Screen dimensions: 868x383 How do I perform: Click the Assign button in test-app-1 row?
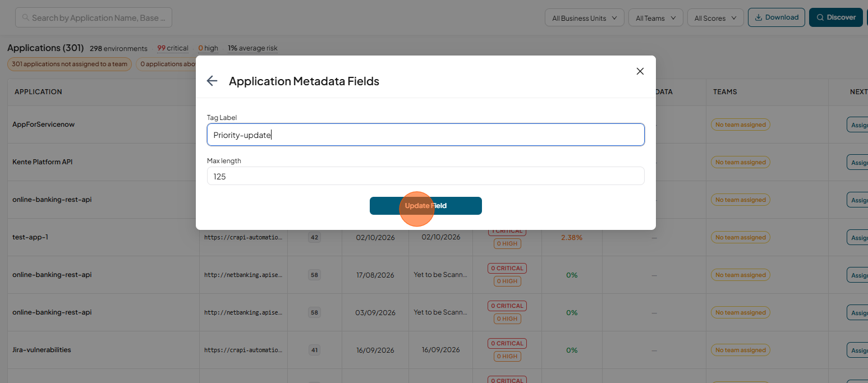857,237
